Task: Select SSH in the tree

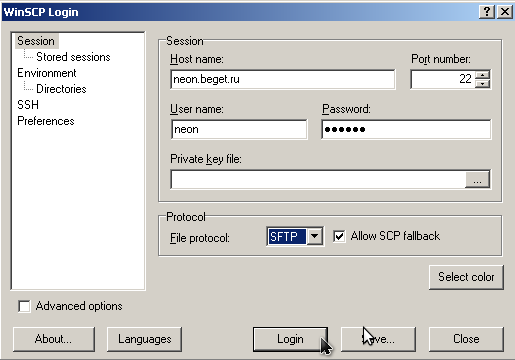Action: (x=28, y=105)
